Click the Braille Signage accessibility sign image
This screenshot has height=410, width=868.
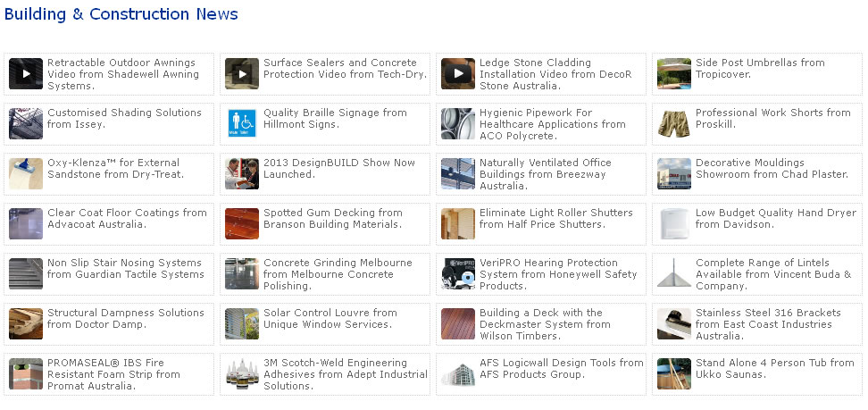[x=242, y=123]
